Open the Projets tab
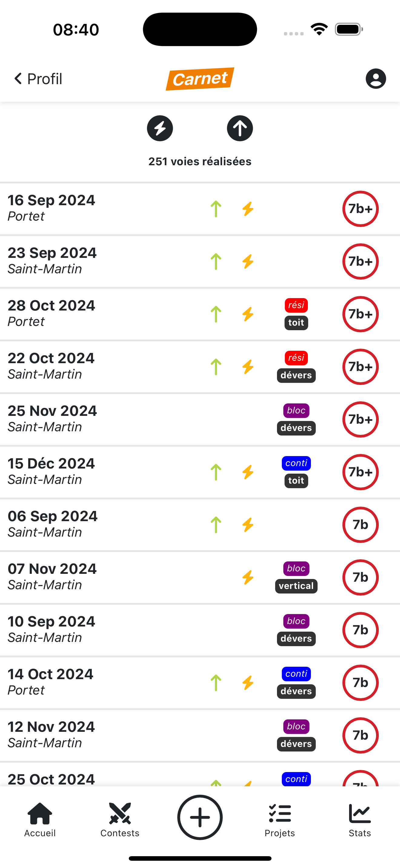 [280, 818]
